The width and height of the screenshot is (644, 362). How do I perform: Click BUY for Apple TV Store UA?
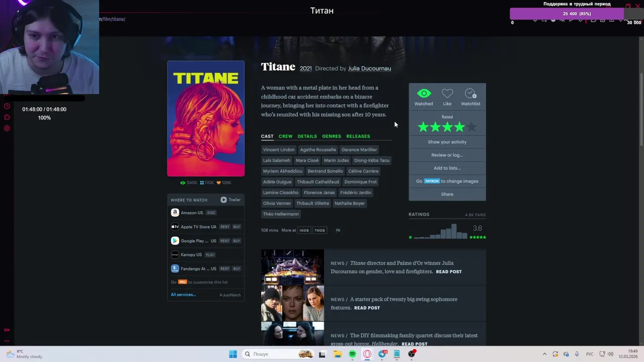point(236,227)
